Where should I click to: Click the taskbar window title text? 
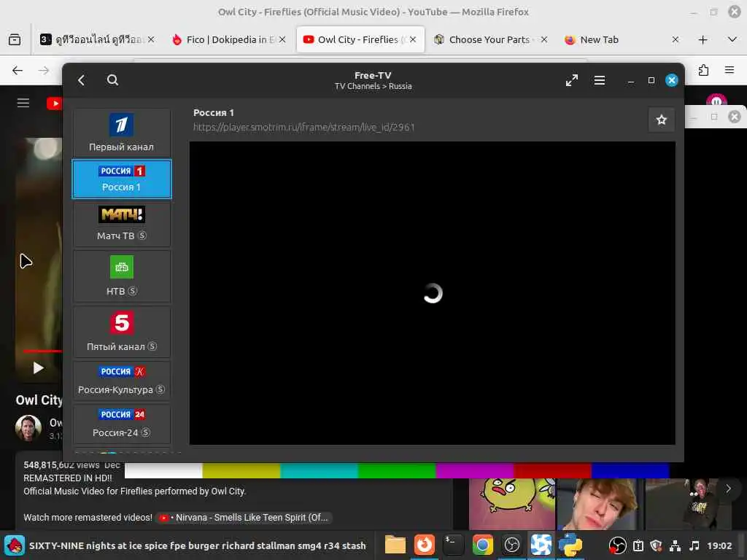point(197,545)
